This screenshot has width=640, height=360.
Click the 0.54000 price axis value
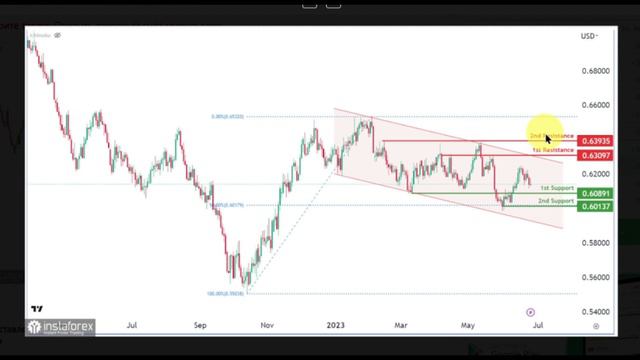(596, 312)
